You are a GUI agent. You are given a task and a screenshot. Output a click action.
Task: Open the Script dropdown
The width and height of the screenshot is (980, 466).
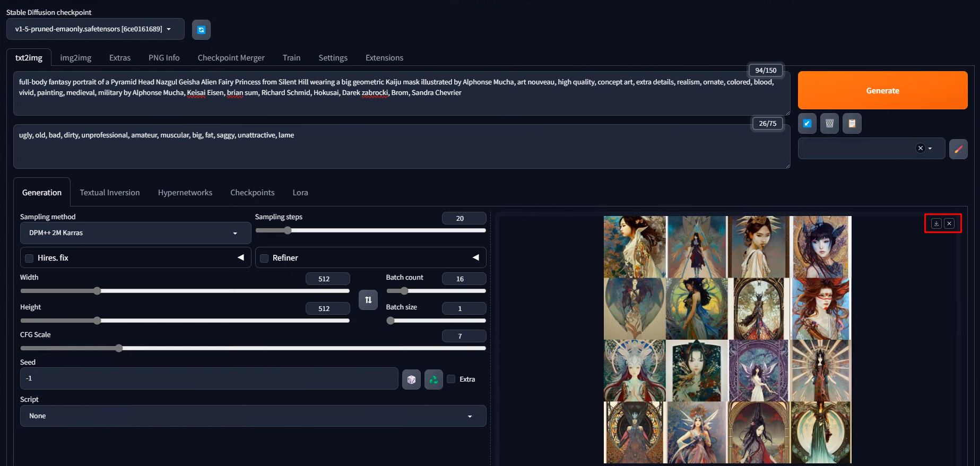(253, 416)
